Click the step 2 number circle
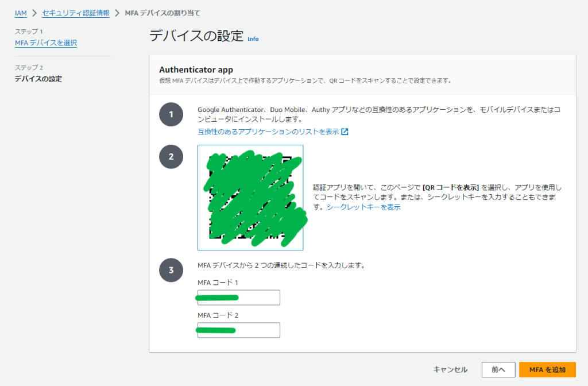The image size is (588, 386). click(171, 156)
